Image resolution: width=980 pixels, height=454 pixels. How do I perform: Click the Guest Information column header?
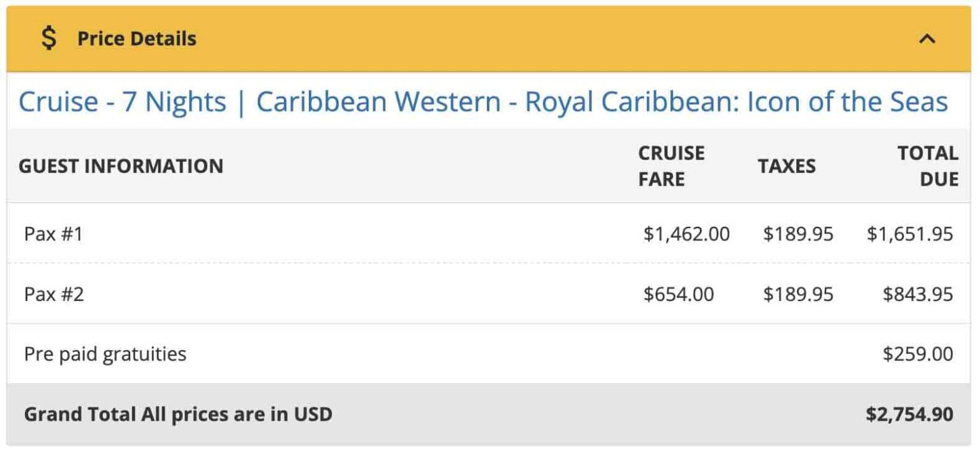121,166
